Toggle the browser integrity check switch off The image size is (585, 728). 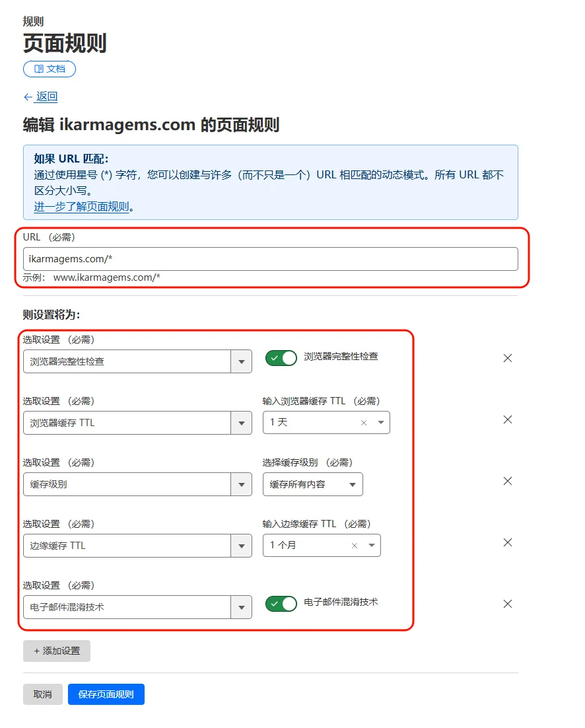281,358
